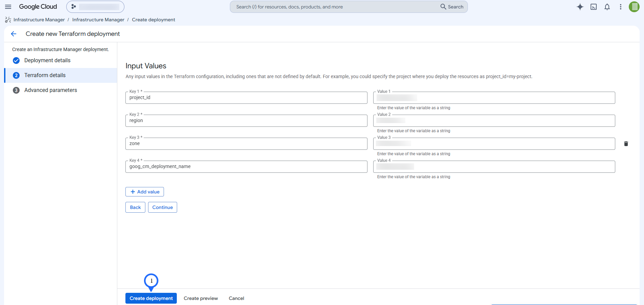Click the Value 4 input field
This screenshot has width=644, height=305.
pos(494,167)
